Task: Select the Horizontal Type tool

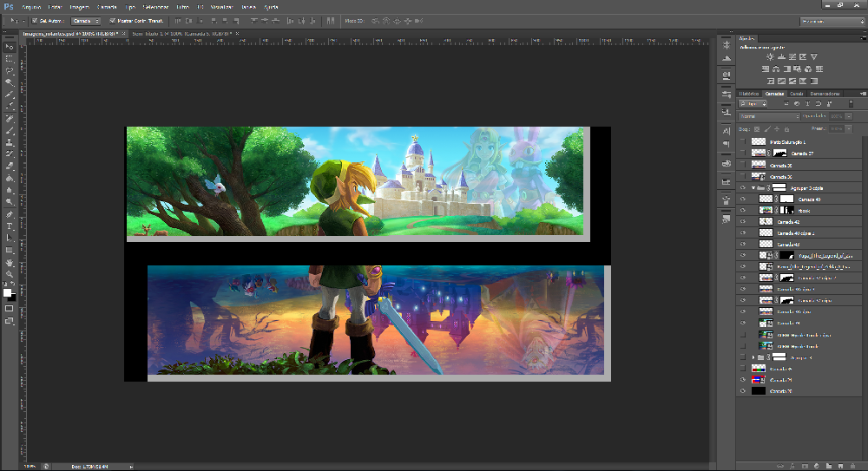Action: point(10,226)
